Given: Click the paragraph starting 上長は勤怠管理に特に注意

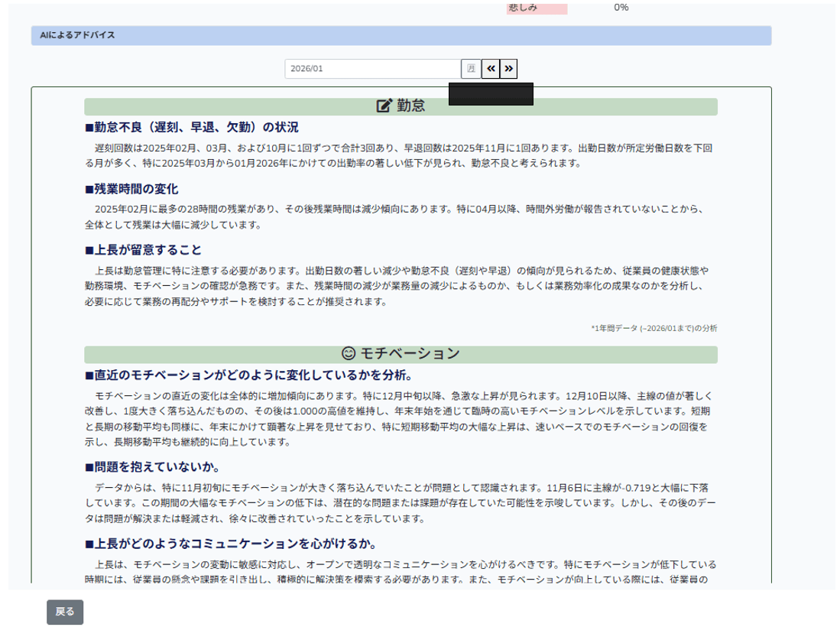Looking at the screenshot, I should pyautogui.click(x=397, y=286).
